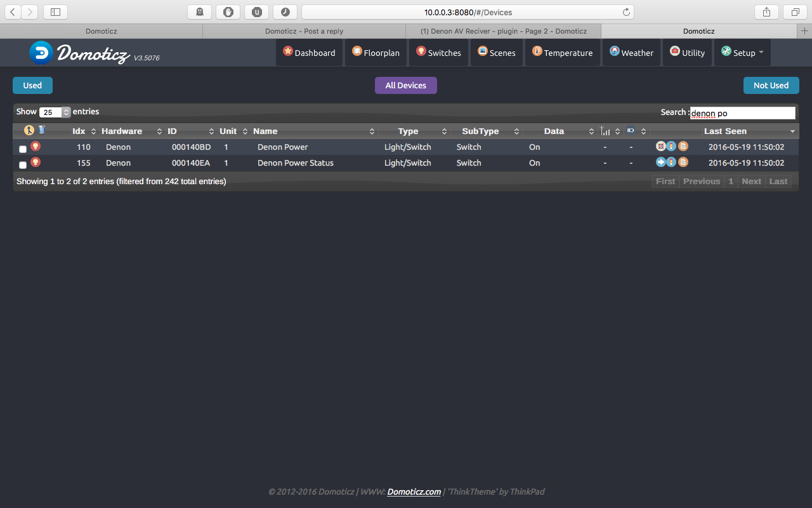Click lightbulb icon of Denon Power Status row
This screenshot has width=812, height=508.
pos(36,162)
